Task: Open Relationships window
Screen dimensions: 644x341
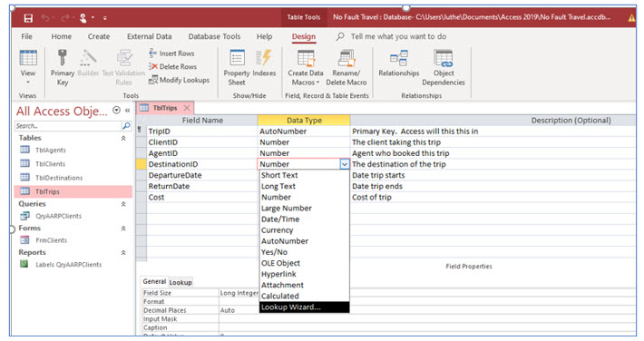Action: tap(399, 63)
